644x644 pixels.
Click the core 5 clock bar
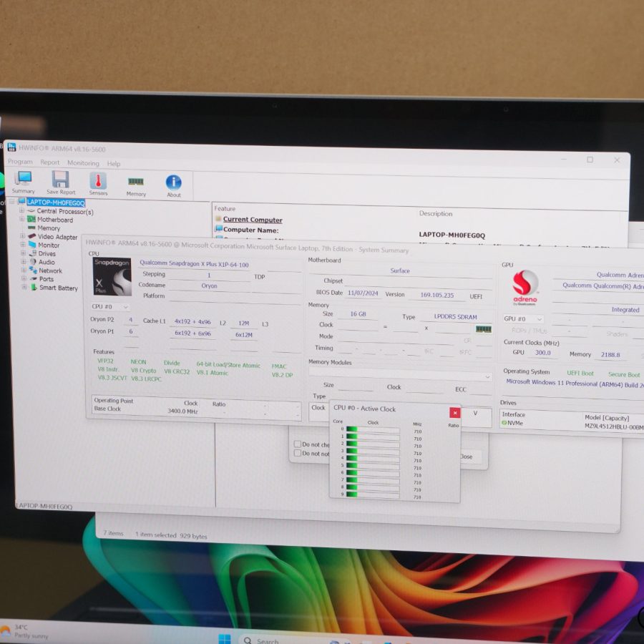point(373,466)
